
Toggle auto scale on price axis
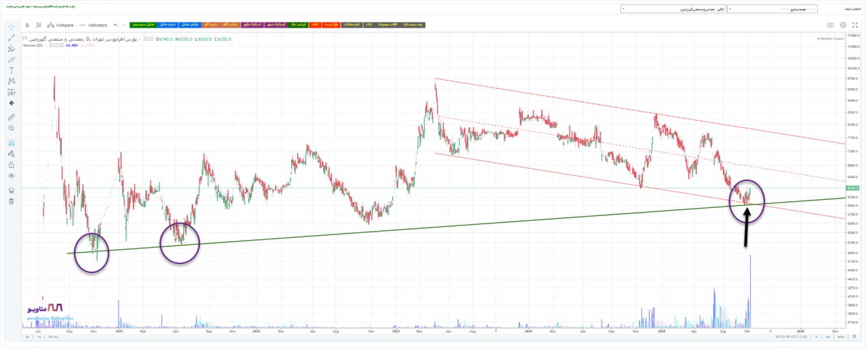point(840,337)
